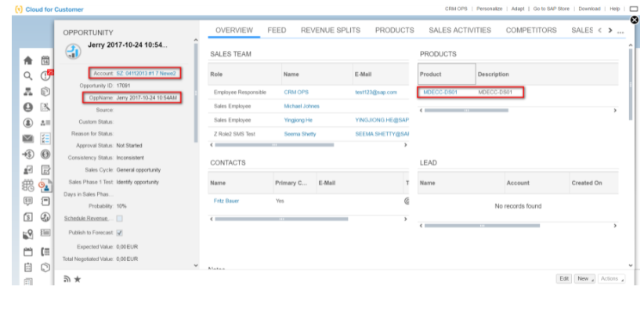
Task: Click Personalize in the top bar
Action: pos(489,9)
